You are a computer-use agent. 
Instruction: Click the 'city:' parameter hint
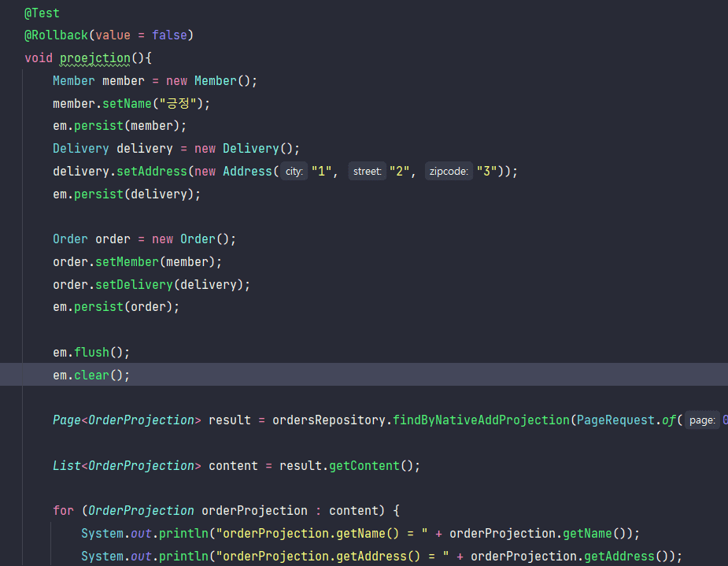pyautogui.click(x=294, y=172)
